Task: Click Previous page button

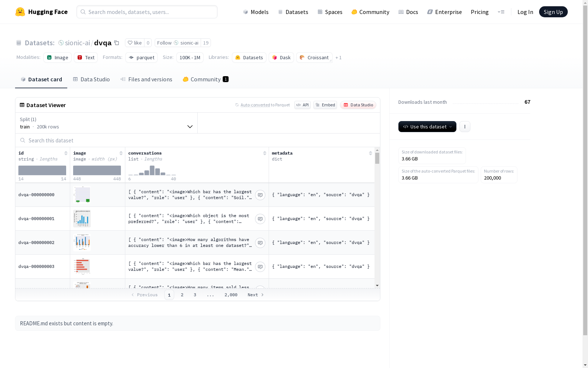Action: pyautogui.click(x=144, y=295)
